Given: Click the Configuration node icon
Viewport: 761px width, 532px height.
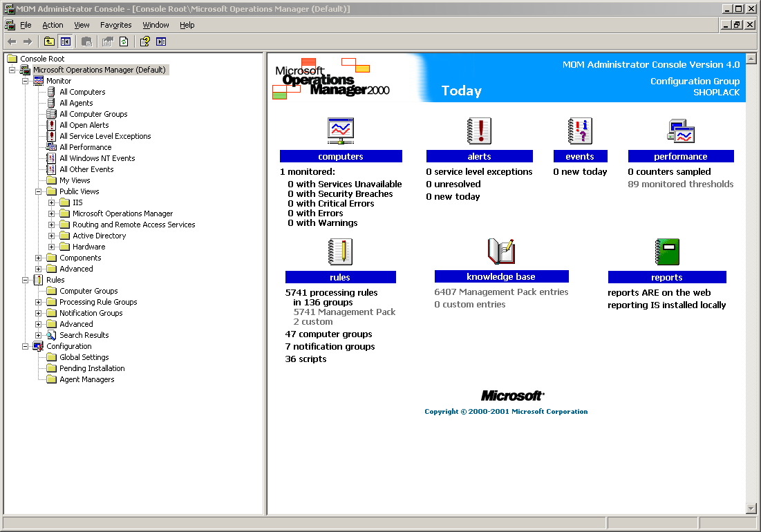Looking at the screenshot, I should (x=38, y=346).
